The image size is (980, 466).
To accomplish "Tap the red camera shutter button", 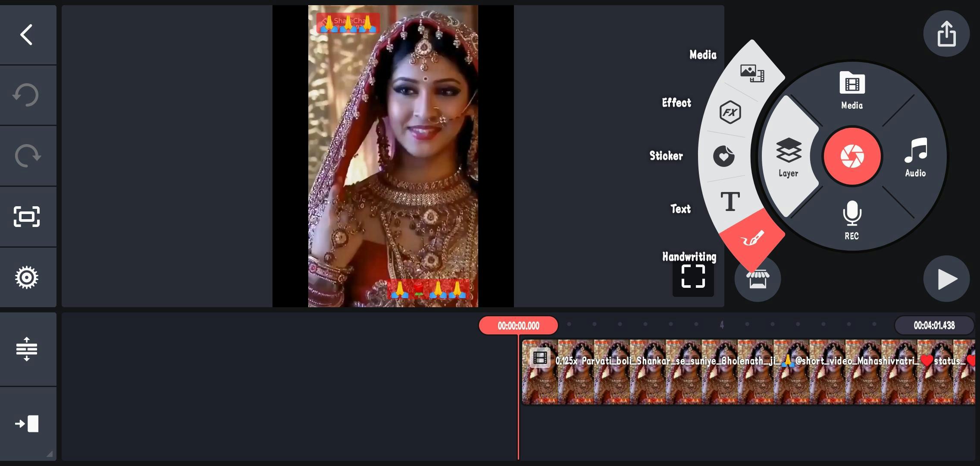I will [x=852, y=156].
